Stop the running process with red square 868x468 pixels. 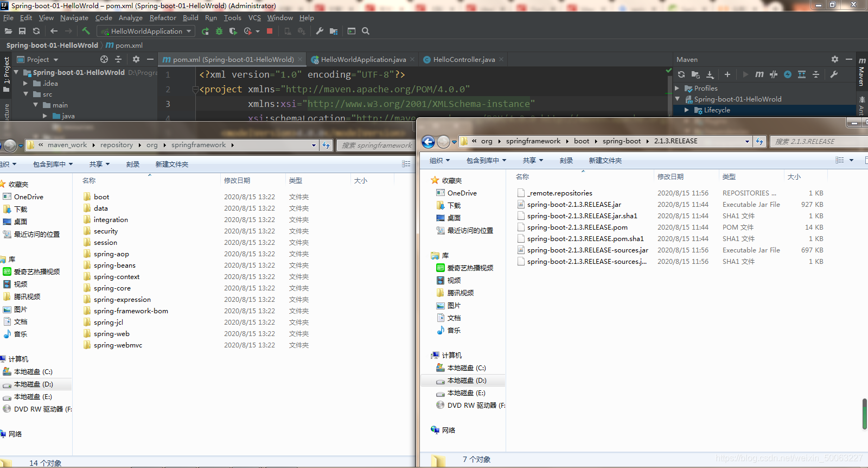270,31
